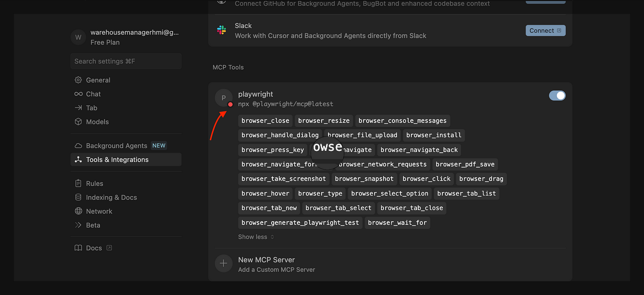644x295 pixels.
Task: Click the Background Agents cloud icon
Action: (78, 145)
